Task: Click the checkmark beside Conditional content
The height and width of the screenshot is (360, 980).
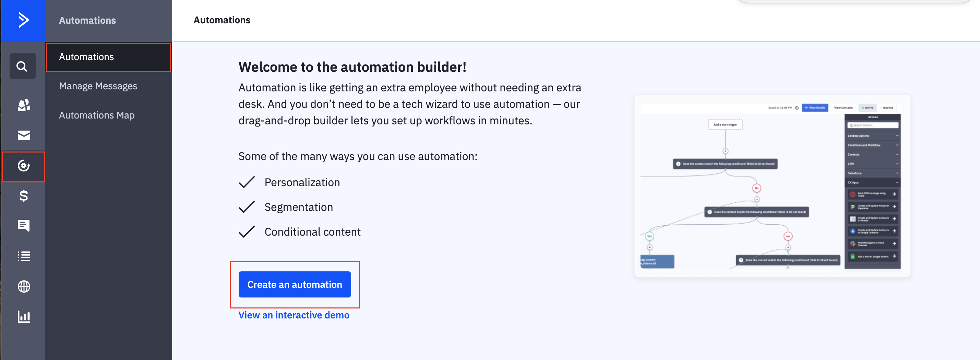Action: (247, 232)
